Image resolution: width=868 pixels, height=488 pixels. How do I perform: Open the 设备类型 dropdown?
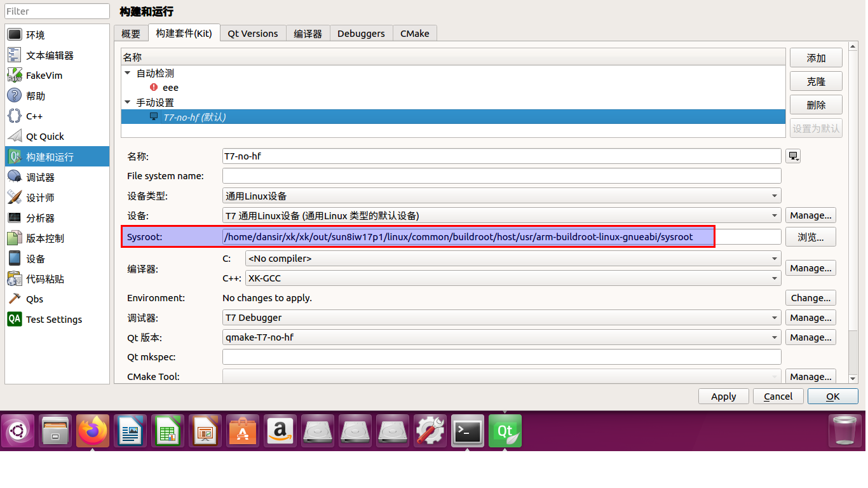pos(501,195)
